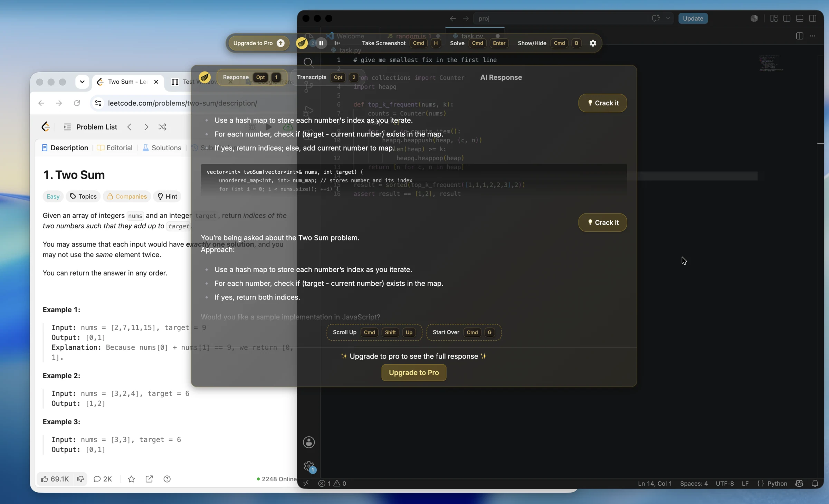Click the customize layout icon in the editor

[774, 18]
